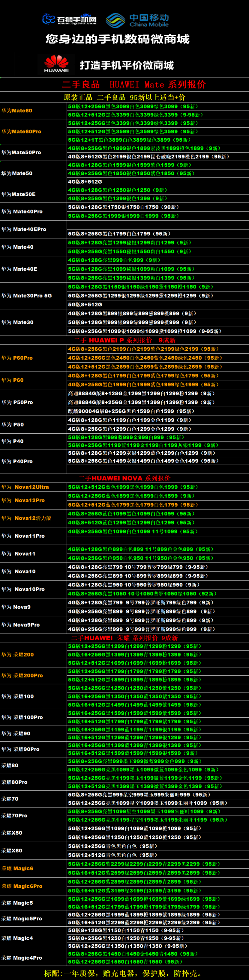The image size is (249, 980).
Task: Select the '华为 Nova9Pro' model cell
Action: click(34, 625)
